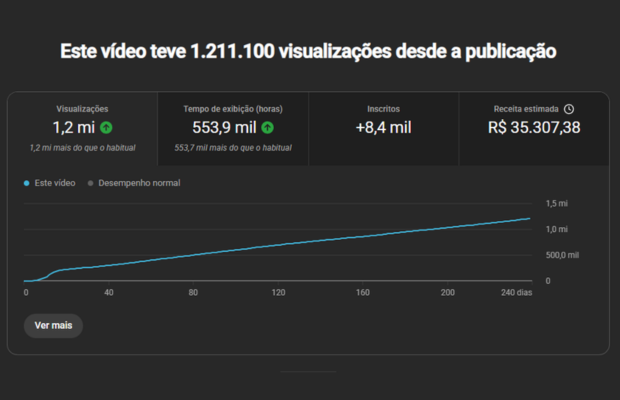Click the R$ 35.307,38 revenue value
The width and height of the screenshot is (620, 400).
(534, 127)
